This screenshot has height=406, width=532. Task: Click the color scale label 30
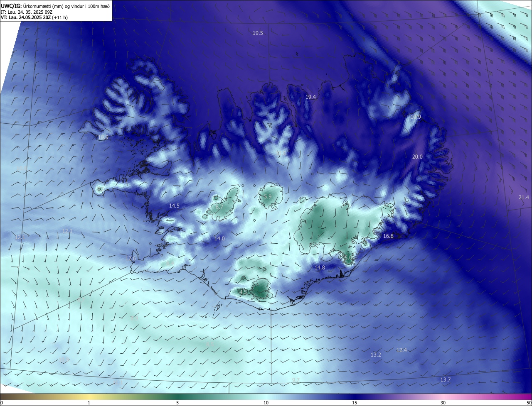point(443,403)
